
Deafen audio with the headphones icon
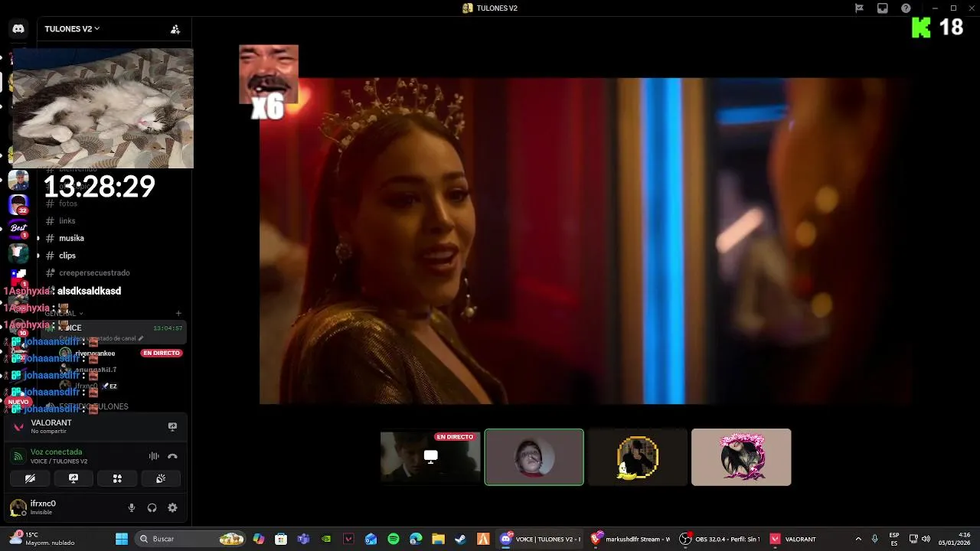pos(152,507)
